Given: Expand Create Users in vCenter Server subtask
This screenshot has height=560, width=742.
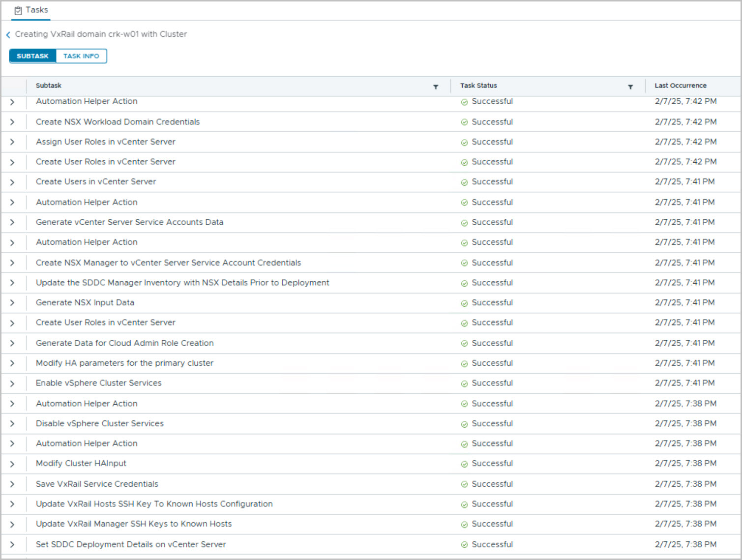Looking at the screenshot, I should [12, 182].
